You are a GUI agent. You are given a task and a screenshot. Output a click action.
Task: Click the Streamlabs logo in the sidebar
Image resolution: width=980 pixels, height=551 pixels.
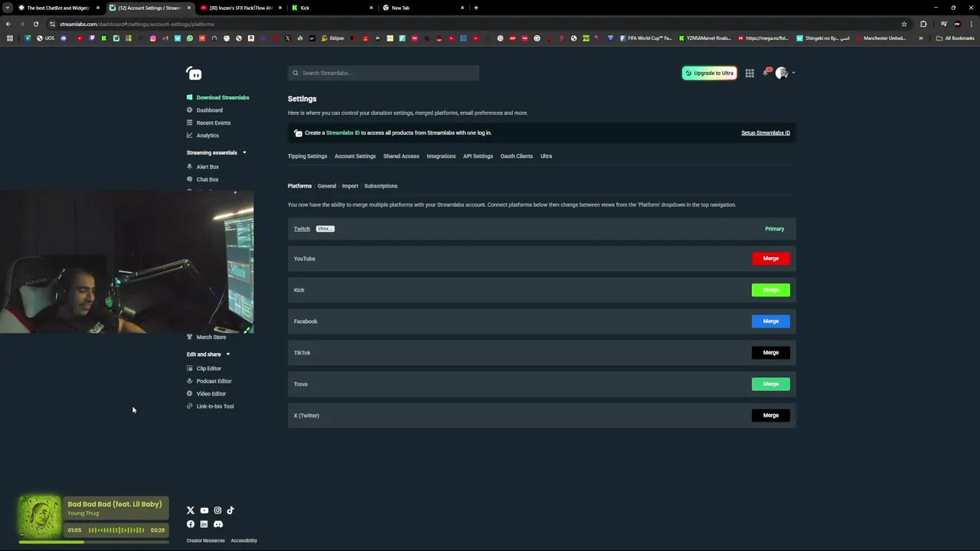tap(194, 73)
